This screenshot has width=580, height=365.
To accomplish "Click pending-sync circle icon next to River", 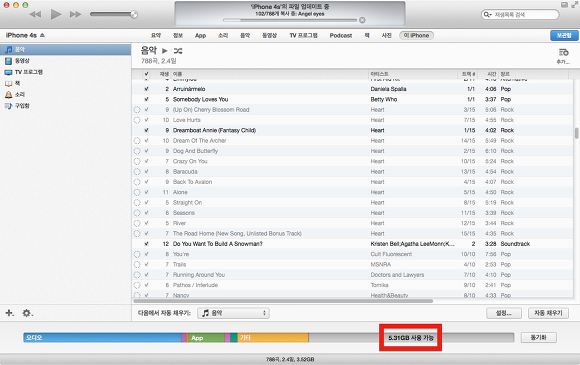I will click(137, 223).
